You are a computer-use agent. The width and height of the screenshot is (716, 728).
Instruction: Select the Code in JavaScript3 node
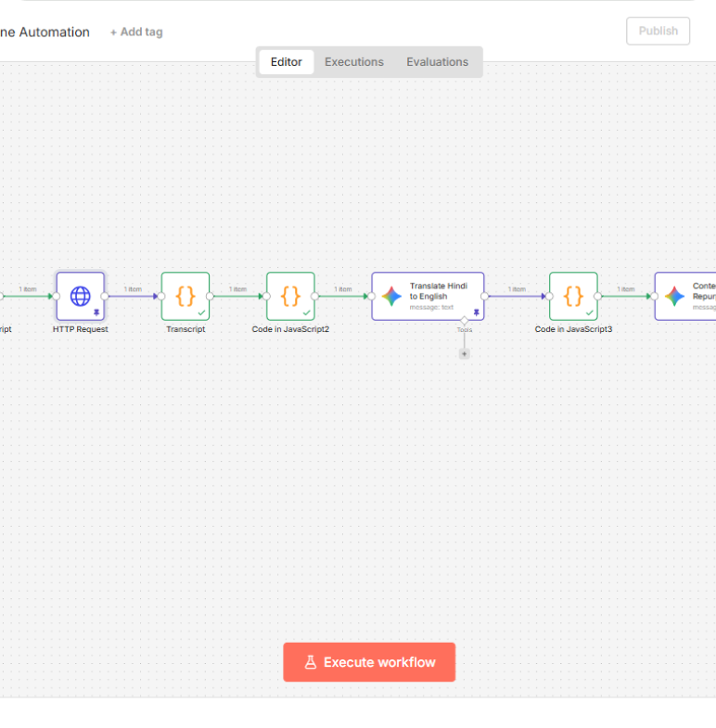(x=573, y=296)
